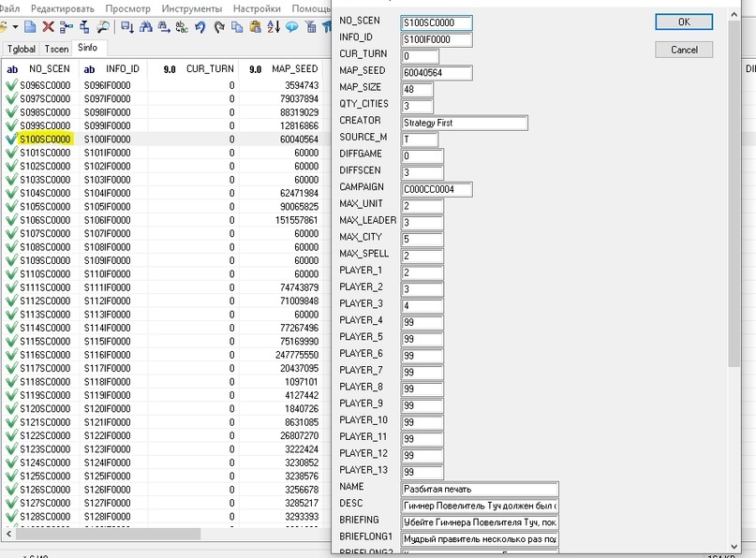Click the CREATOR field containing Strategy First
The width and height of the screenshot is (756, 558).
(464, 123)
